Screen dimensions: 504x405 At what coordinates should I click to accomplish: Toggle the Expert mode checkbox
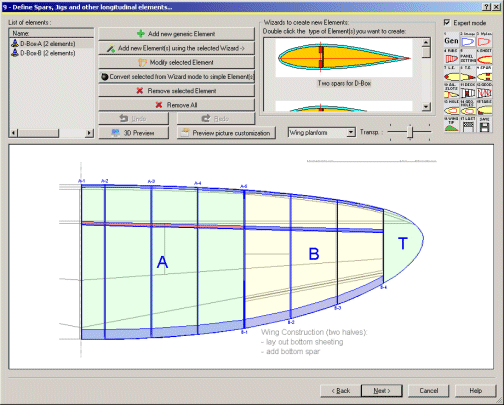pyautogui.click(x=447, y=23)
